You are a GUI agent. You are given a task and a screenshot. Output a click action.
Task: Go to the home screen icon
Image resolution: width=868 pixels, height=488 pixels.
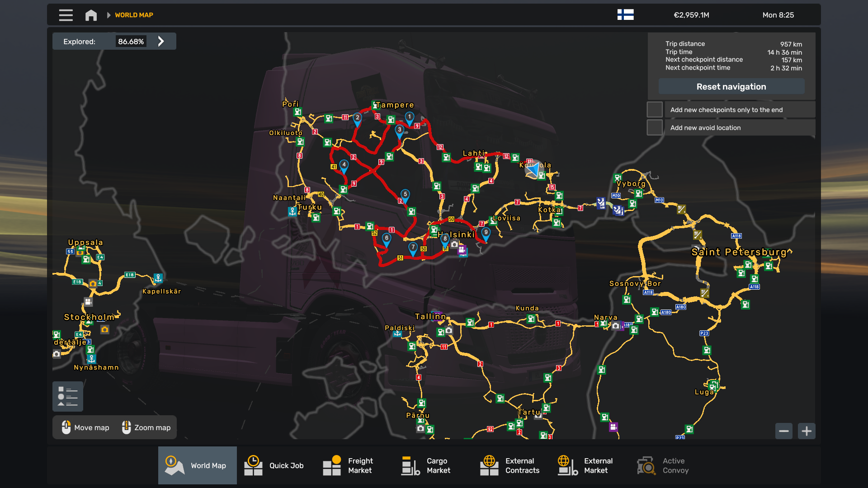[91, 15]
